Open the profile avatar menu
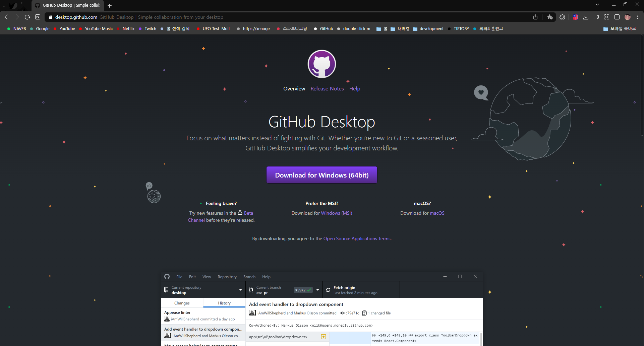 click(628, 17)
